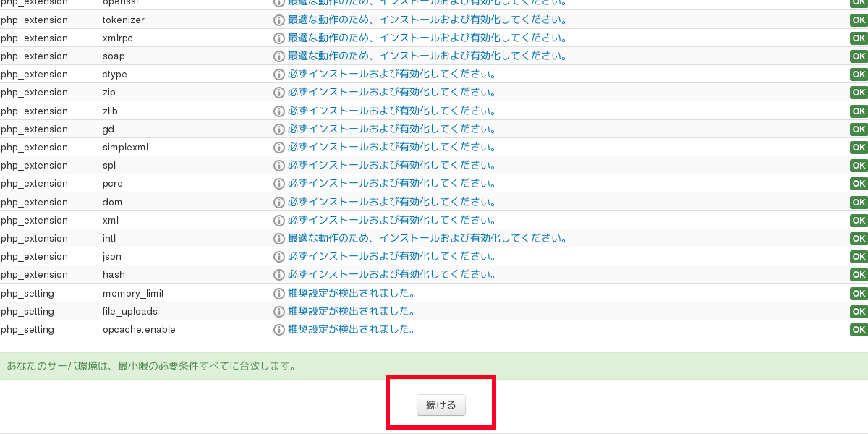Open the hash row's install message link
Viewport: 868px width, 434px height.
coord(392,274)
